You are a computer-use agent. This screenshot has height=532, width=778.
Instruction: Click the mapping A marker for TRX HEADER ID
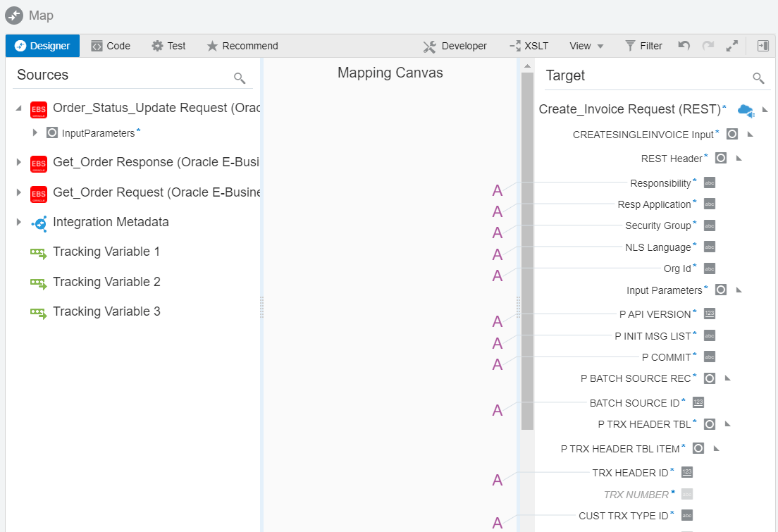pyautogui.click(x=497, y=481)
